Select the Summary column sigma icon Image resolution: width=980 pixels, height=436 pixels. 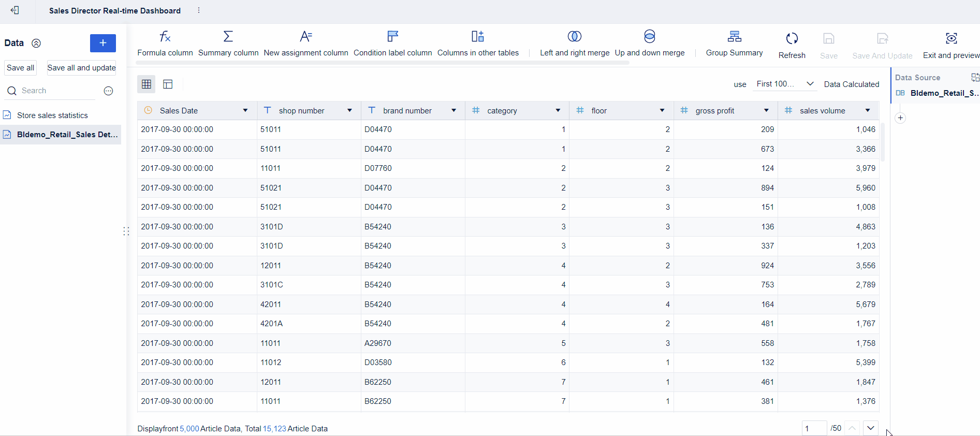[228, 37]
